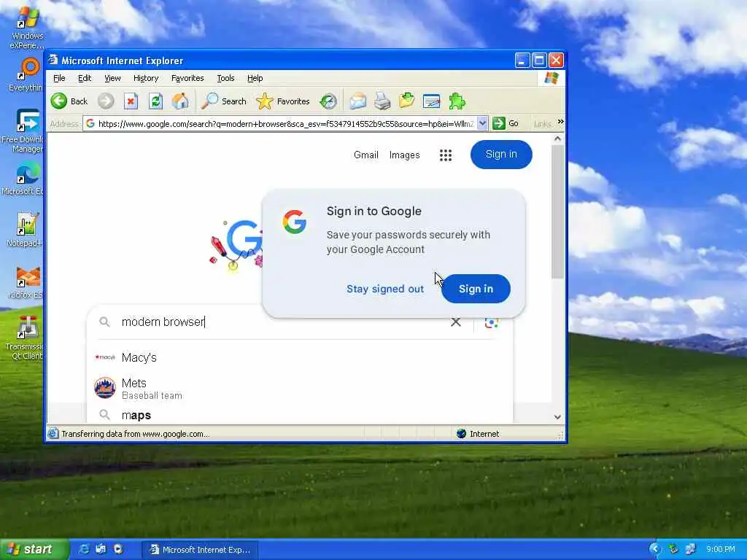Open the Favorites menu
The height and width of the screenshot is (560, 747).
pos(187,78)
